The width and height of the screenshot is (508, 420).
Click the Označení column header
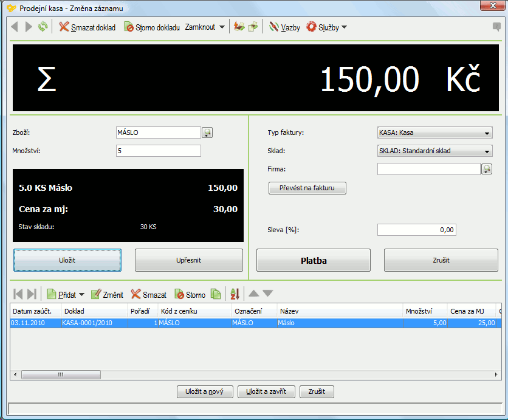pos(255,311)
